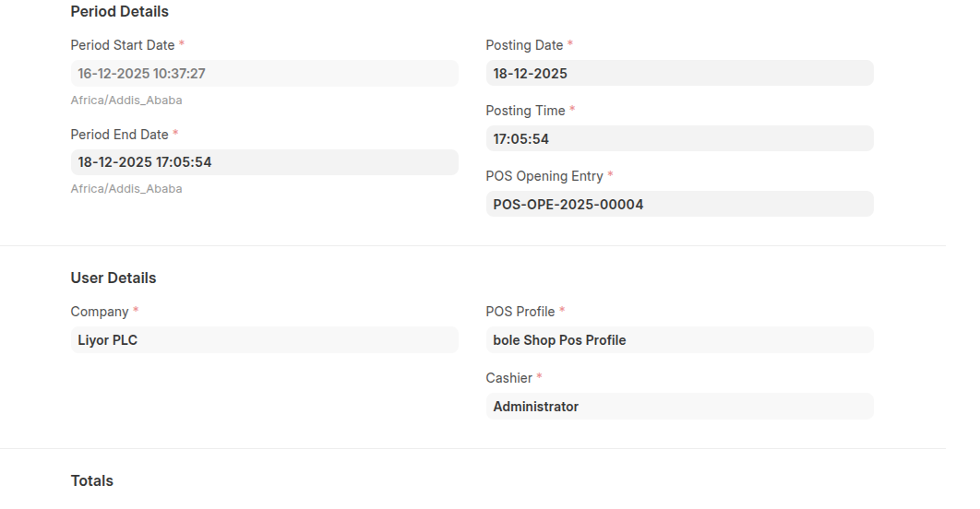This screenshot has height=509, width=980.
Task: Focus the Posting Date field showing 18-12-2025
Action: [x=679, y=74]
